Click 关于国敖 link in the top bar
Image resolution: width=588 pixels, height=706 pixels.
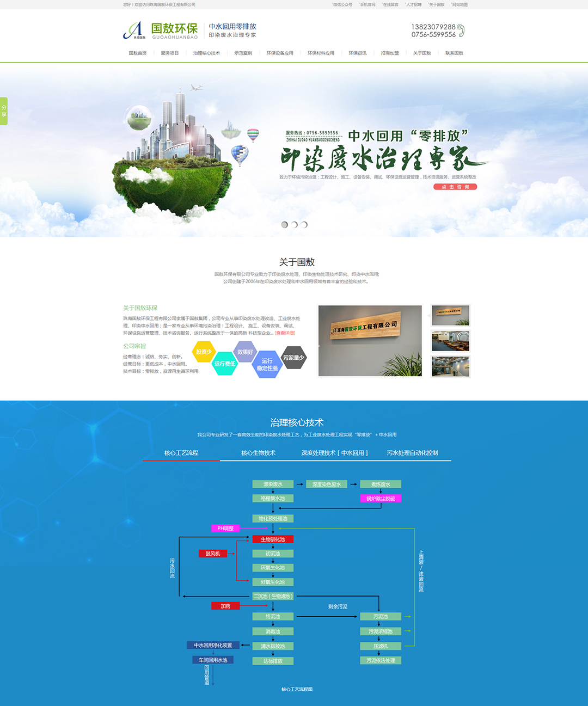click(436, 5)
